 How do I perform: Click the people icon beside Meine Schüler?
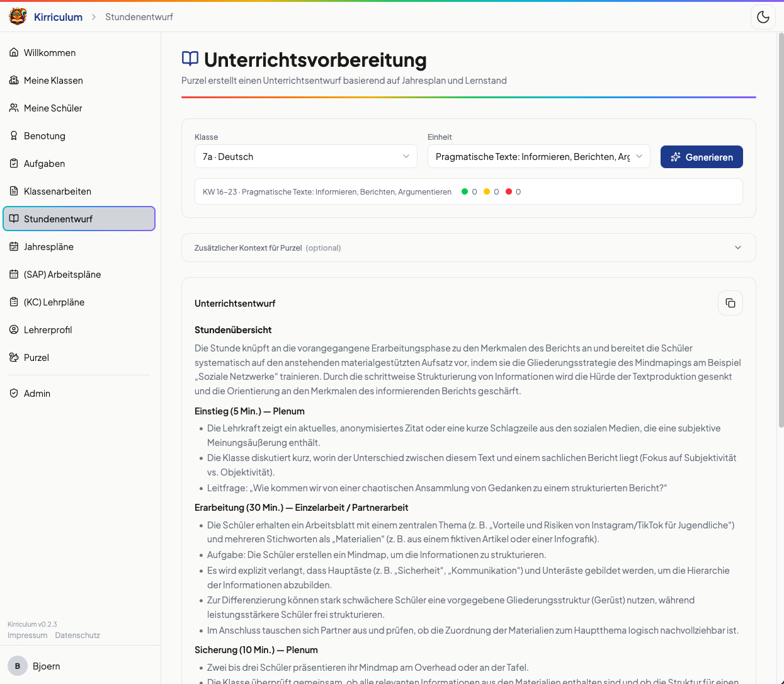14,108
